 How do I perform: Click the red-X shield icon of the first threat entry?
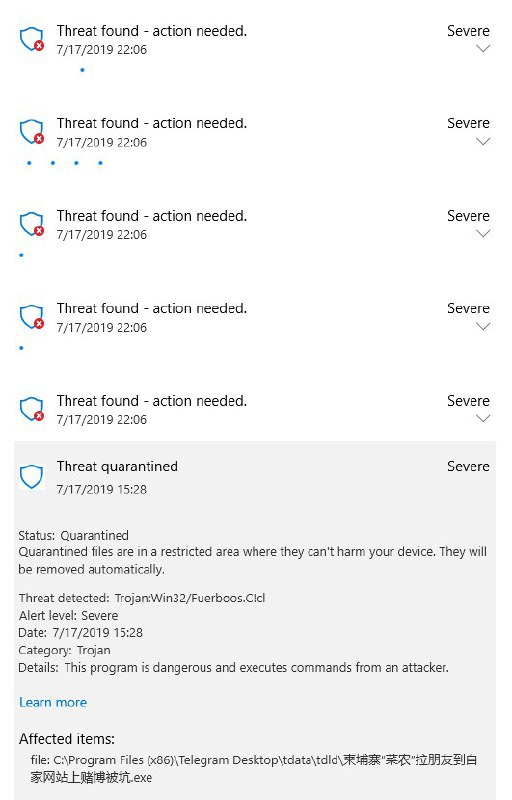click(x=32, y=40)
